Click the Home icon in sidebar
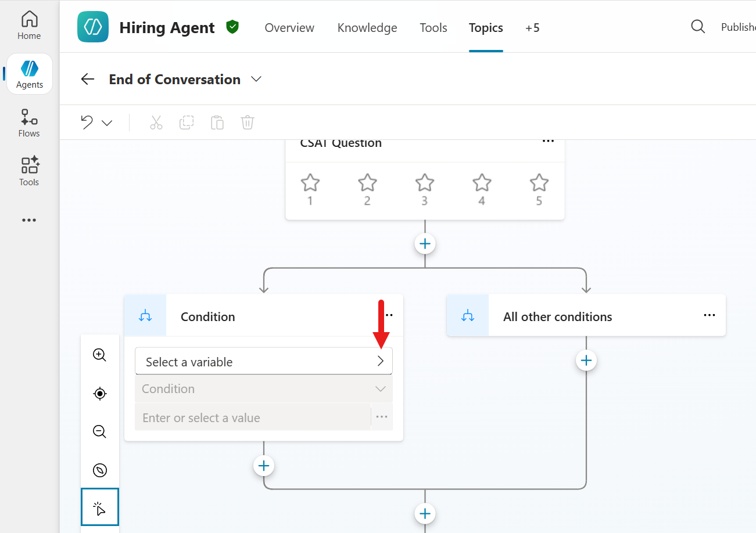The height and width of the screenshot is (533, 756). 29,26
